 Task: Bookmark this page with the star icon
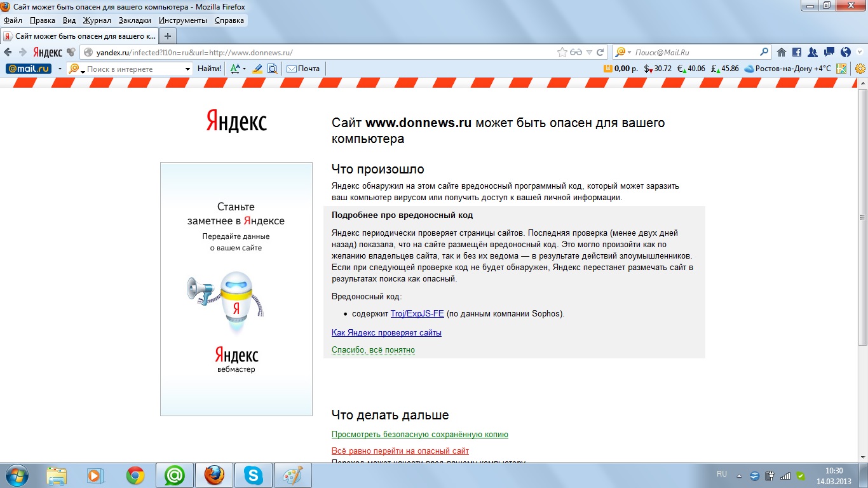tap(562, 53)
